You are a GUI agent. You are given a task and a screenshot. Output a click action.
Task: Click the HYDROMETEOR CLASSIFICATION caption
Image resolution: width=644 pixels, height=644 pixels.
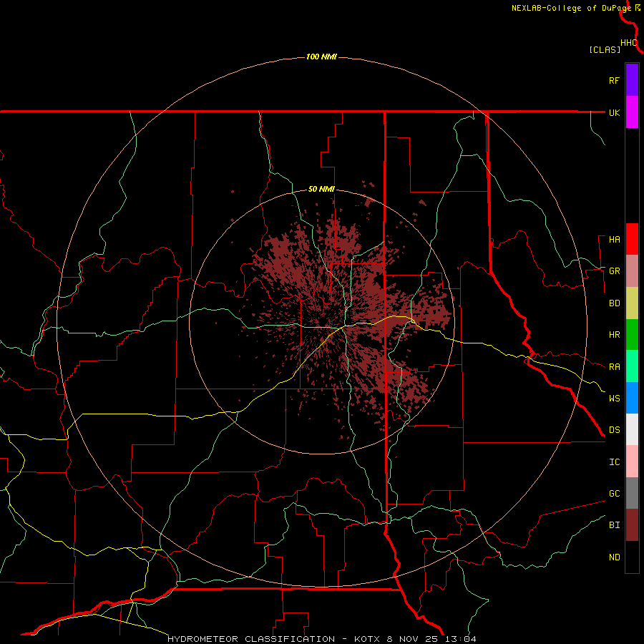click(x=251, y=639)
